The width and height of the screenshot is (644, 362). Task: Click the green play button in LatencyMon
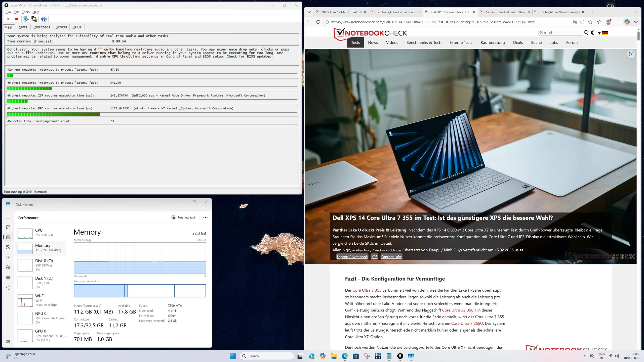click(x=9, y=19)
